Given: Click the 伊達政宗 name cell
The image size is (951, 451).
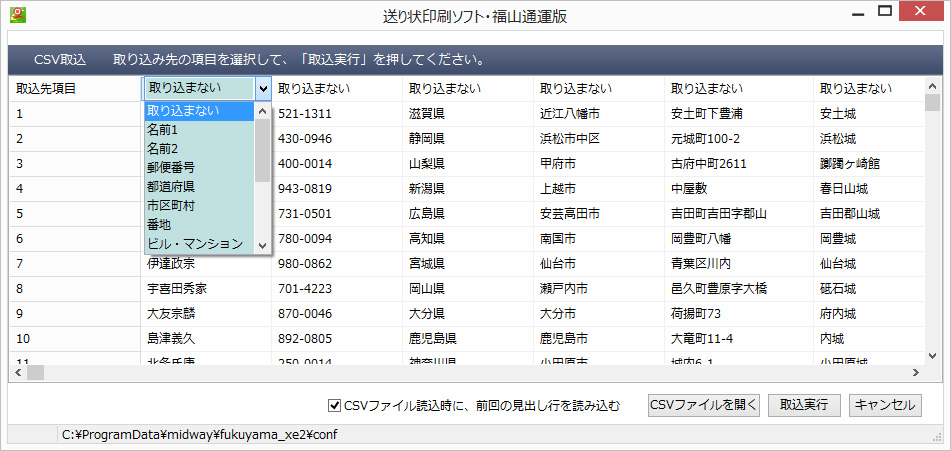Looking at the screenshot, I should tap(206, 264).
